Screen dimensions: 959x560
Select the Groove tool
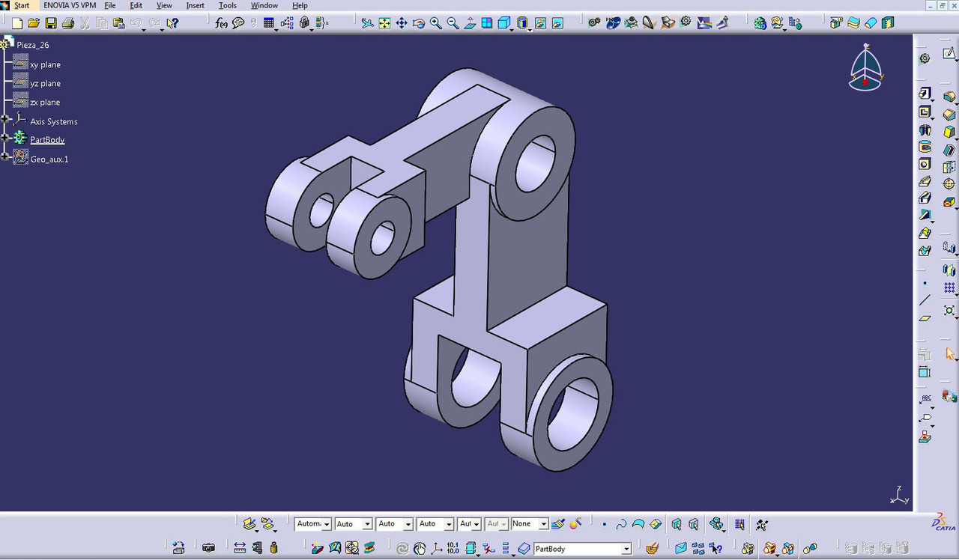pos(925,147)
